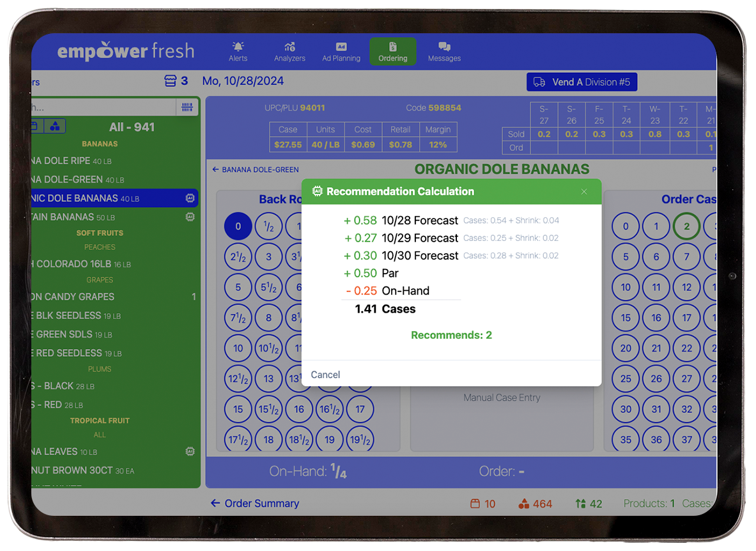This screenshot has height=551, width=756.
Task: Select Back Room quantity 15 circle
Action: pos(238,409)
